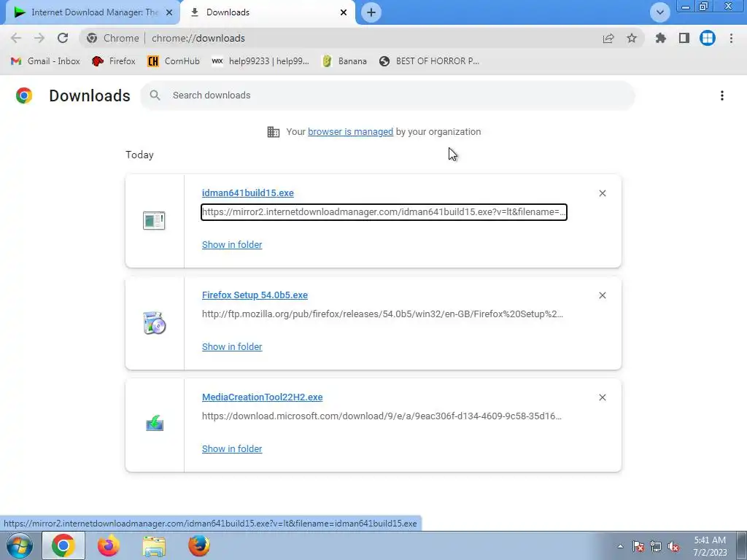This screenshot has height=560, width=747.
Task: Open the help99233 Wix bookmark
Action: pyautogui.click(x=260, y=61)
